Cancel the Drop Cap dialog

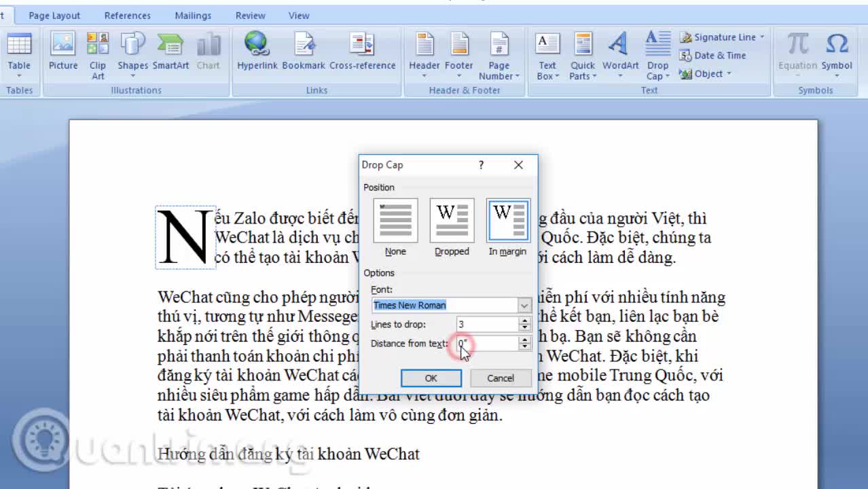pos(501,378)
